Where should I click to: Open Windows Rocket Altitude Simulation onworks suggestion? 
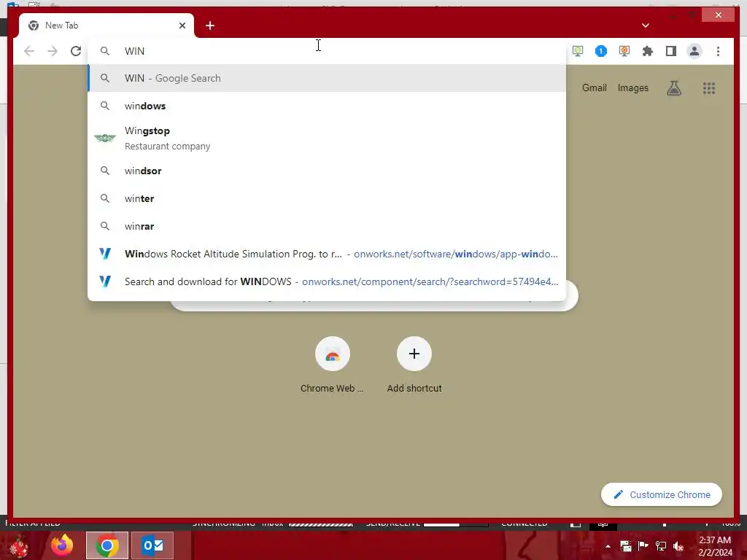pos(327,254)
